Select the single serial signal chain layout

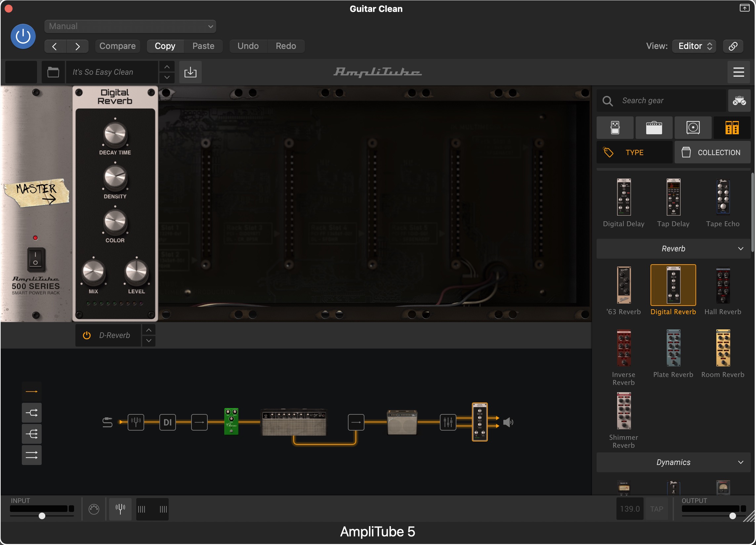tap(32, 391)
